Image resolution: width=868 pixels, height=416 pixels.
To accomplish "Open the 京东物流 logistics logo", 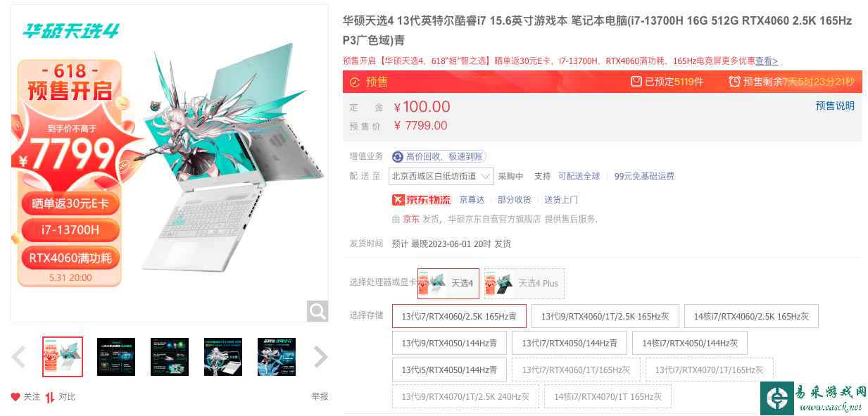I will coord(421,199).
